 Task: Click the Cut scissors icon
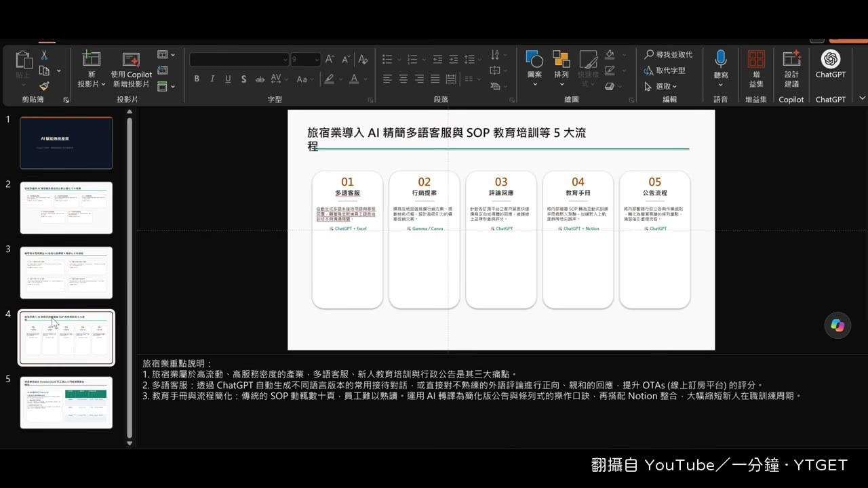point(44,56)
